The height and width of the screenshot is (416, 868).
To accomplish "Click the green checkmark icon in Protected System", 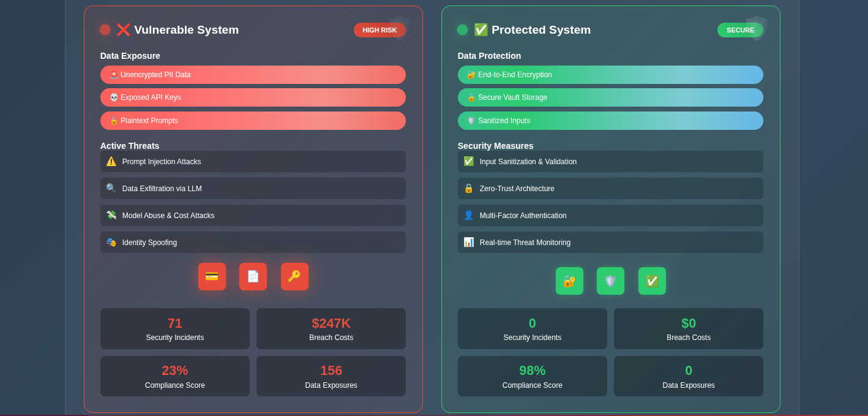I will pyautogui.click(x=652, y=281).
